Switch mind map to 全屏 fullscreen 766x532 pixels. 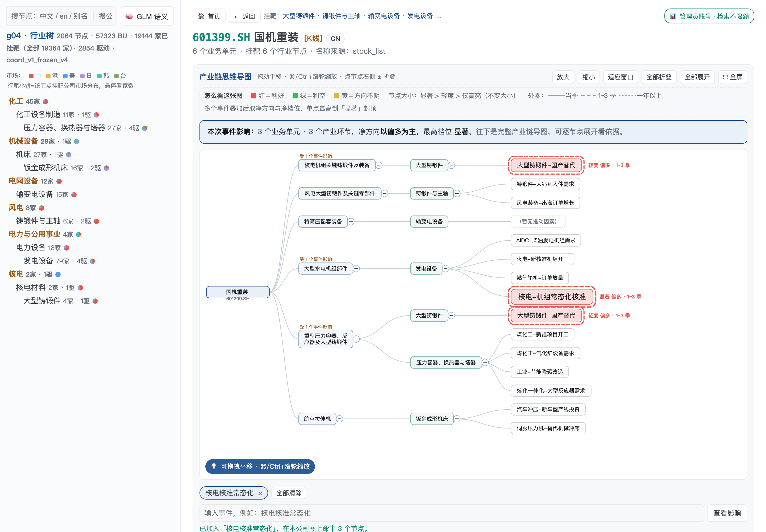point(732,77)
